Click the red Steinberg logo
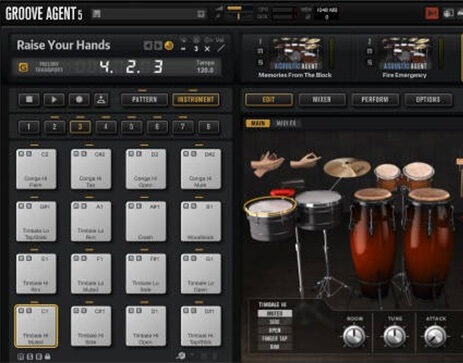The width and height of the screenshot is (463, 363). pyautogui.click(x=432, y=13)
